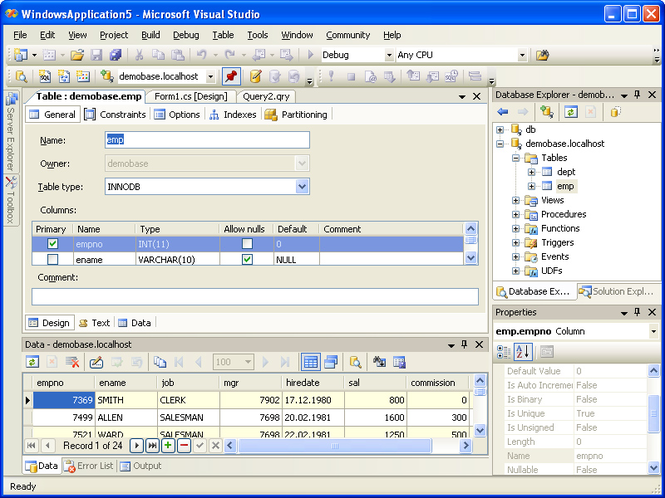Click the alphabetical sort icon in Properties

click(x=523, y=351)
